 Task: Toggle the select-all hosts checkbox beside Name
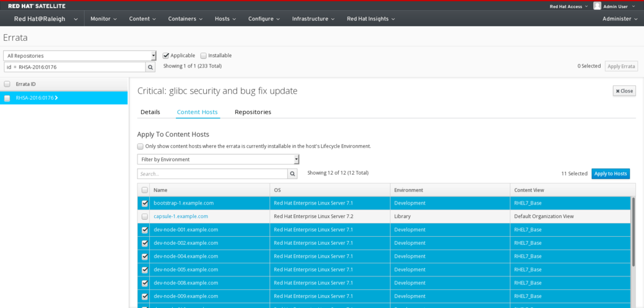tap(144, 190)
